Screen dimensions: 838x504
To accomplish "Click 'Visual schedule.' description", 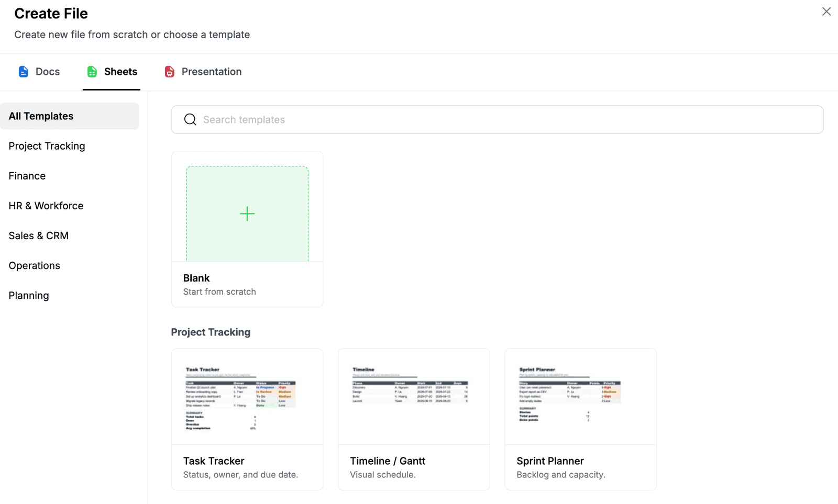I will pos(383,475).
